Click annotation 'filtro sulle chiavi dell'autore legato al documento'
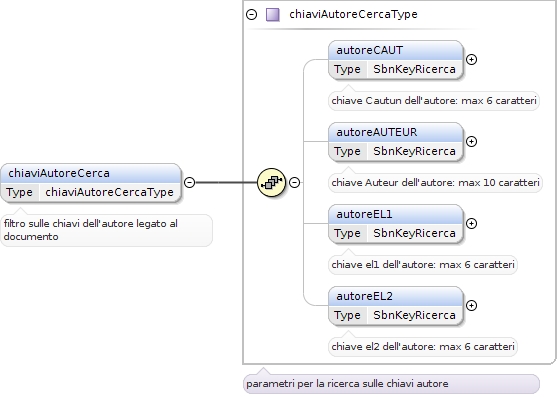This screenshot has width=558, height=397. coord(106,230)
